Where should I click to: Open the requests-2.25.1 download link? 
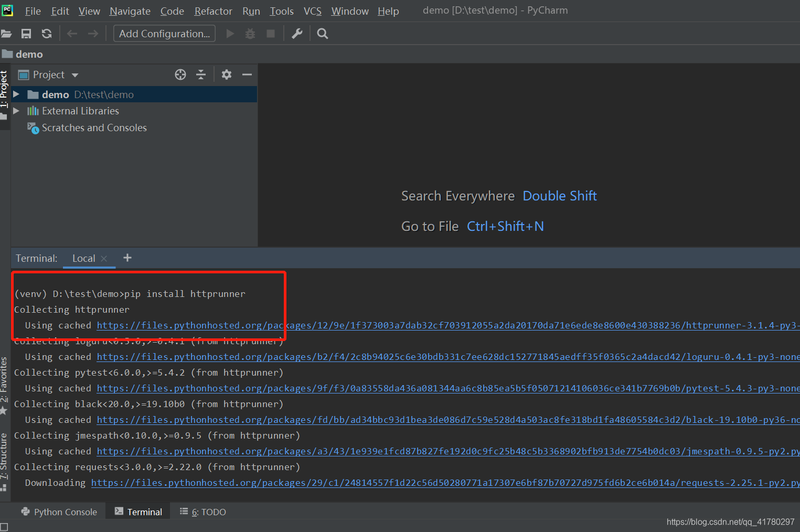click(x=445, y=483)
